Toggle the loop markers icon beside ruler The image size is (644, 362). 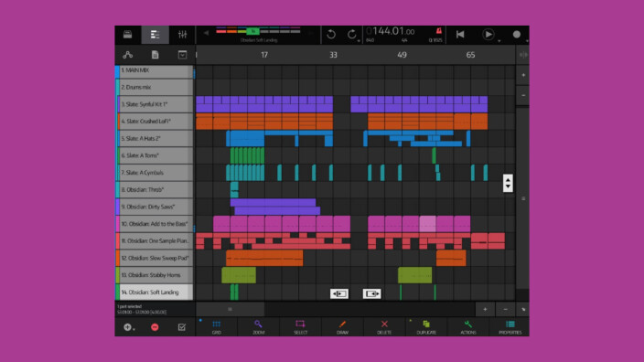(x=523, y=55)
